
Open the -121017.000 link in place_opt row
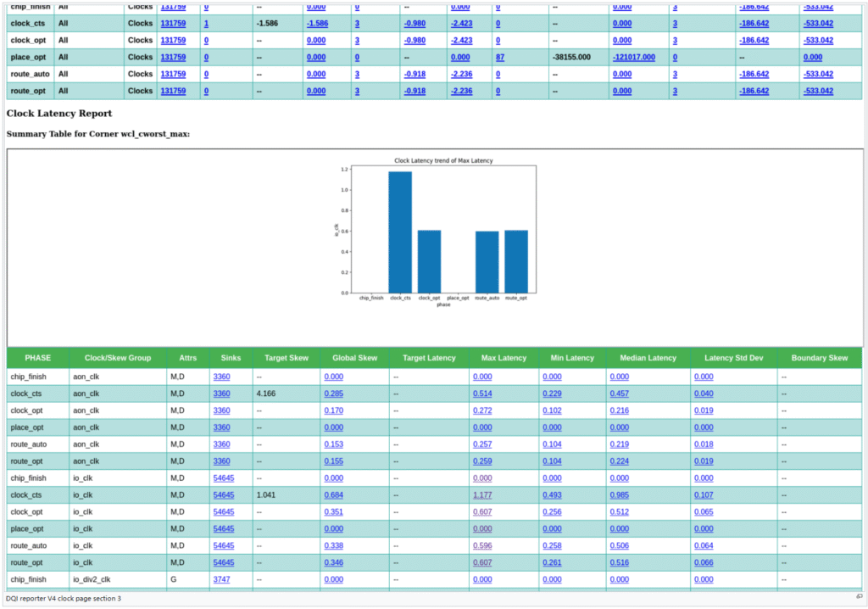click(x=634, y=57)
